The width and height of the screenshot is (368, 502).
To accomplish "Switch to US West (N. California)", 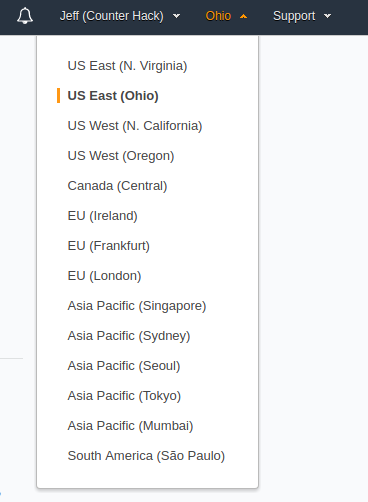I will [x=135, y=126].
